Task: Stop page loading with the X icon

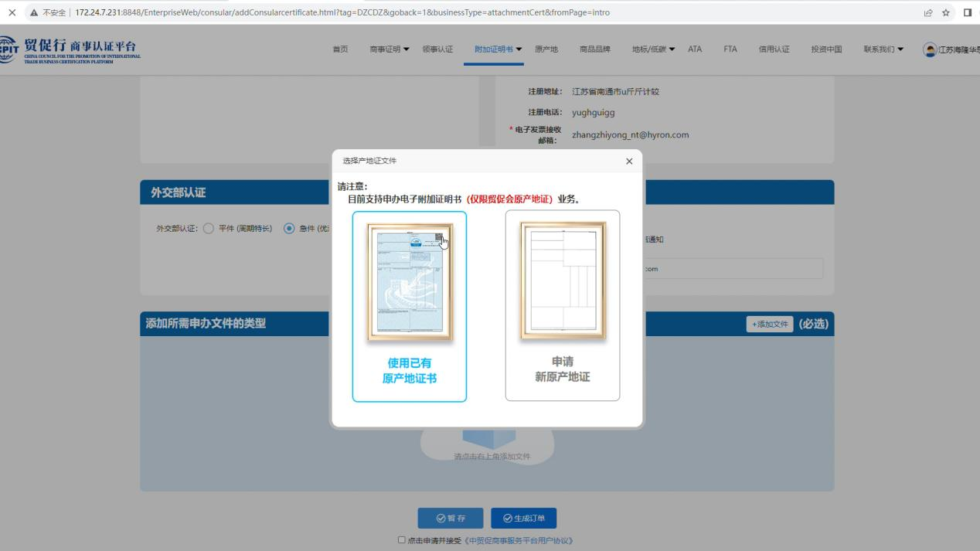Action: (x=12, y=12)
